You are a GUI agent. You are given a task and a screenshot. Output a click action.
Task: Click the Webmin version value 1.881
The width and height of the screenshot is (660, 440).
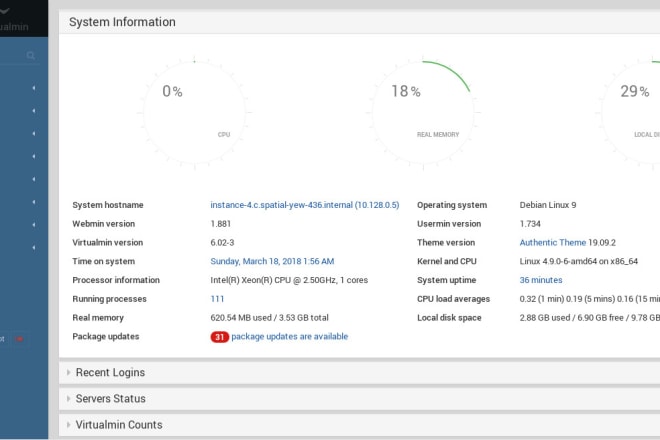click(221, 224)
